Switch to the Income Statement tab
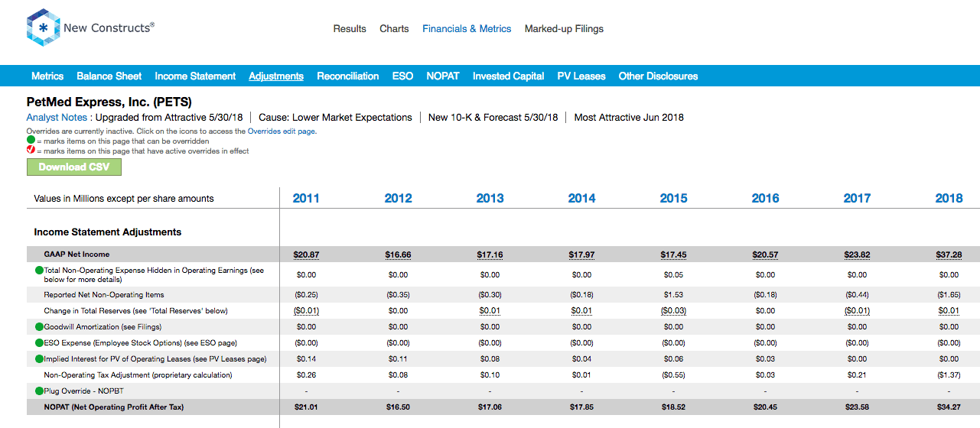This screenshot has height=428, width=980. coord(195,76)
